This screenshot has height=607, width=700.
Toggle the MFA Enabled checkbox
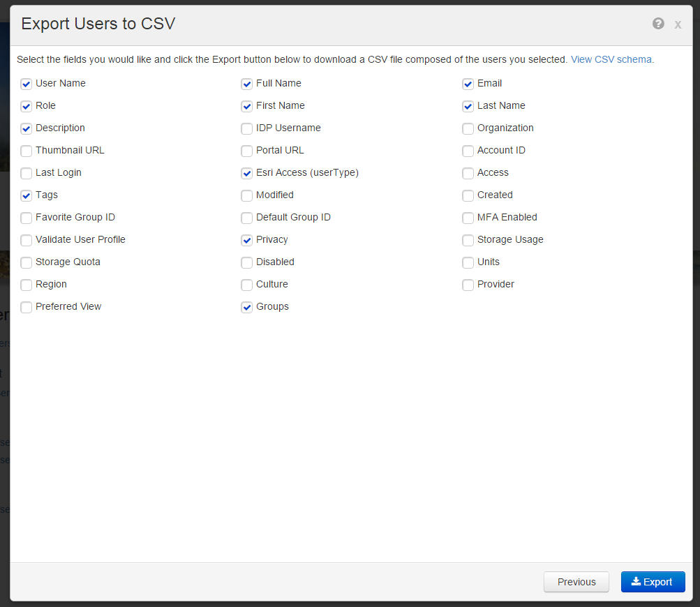(x=468, y=218)
